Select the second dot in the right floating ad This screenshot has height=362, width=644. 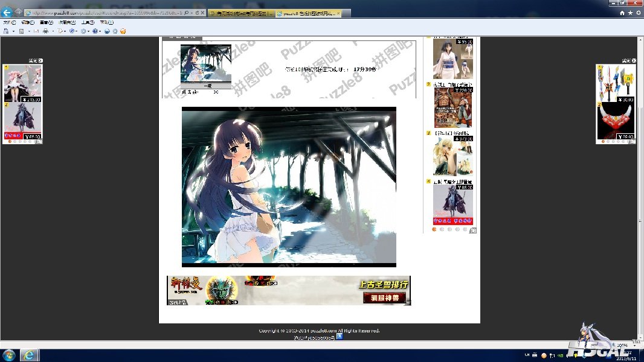click(x=608, y=141)
